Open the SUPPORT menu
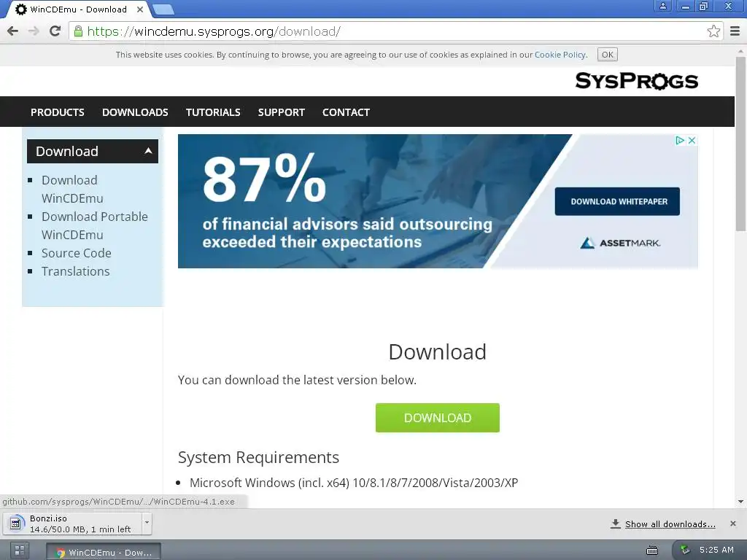 281,112
